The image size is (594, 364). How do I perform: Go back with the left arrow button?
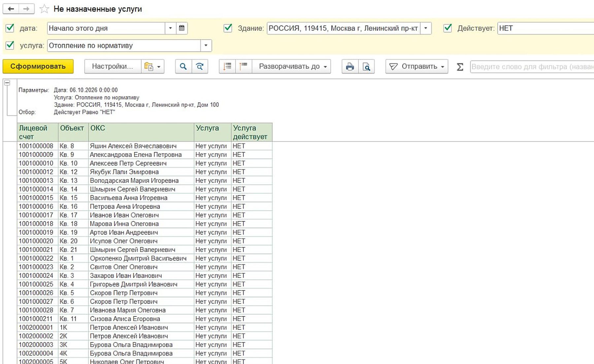(x=11, y=9)
